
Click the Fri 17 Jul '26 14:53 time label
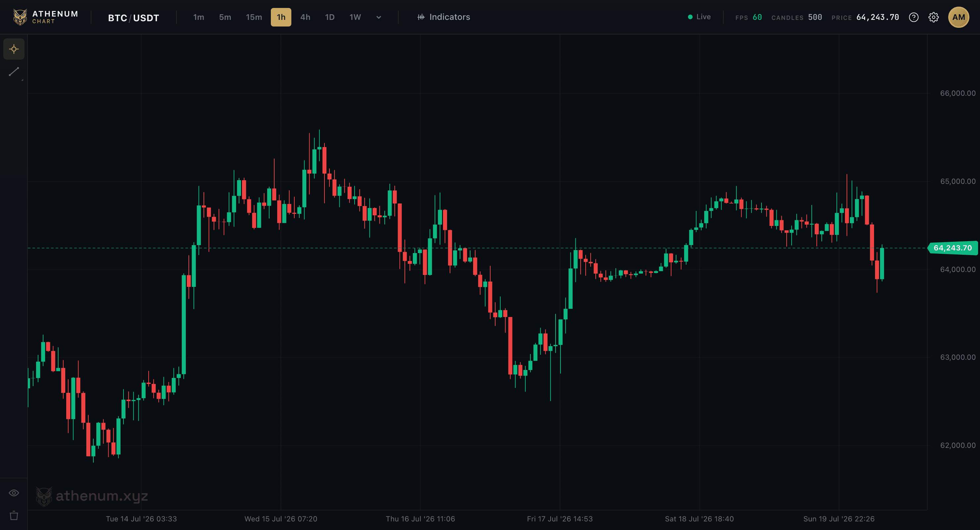560,519
